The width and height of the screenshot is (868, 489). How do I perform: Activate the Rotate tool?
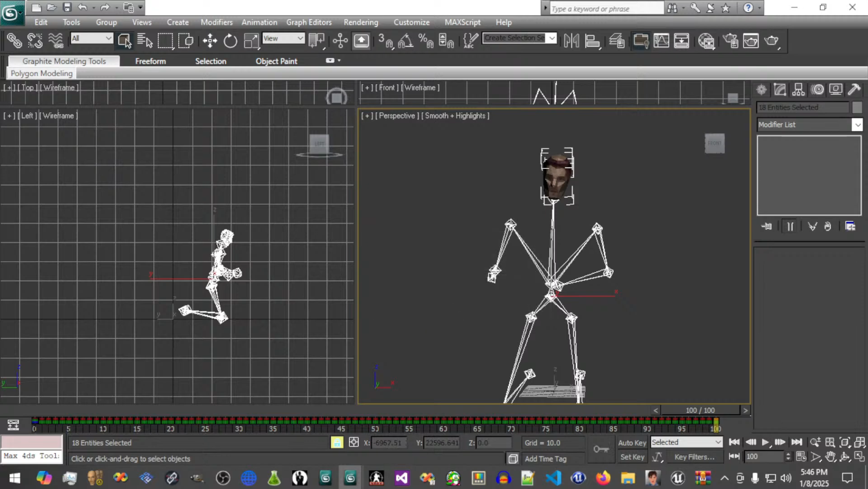pyautogui.click(x=231, y=41)
